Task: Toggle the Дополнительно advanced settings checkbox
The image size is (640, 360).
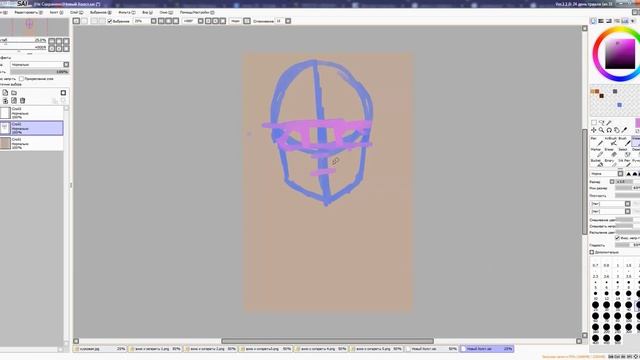Action: point(592,252)
